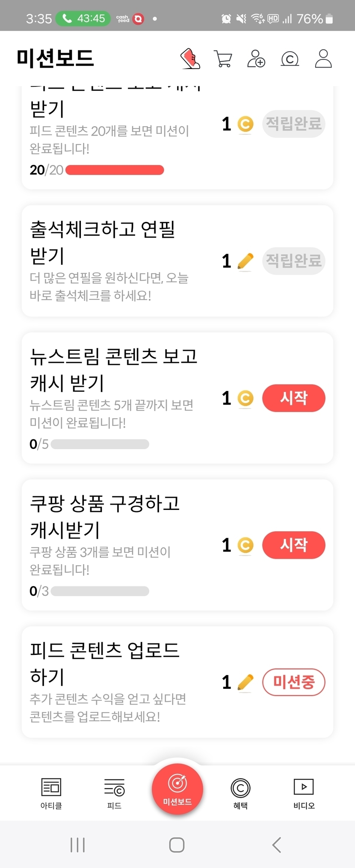Screen dimensions: 355x868
Task: Open the Android recent apps button
Action: point(77,845)
